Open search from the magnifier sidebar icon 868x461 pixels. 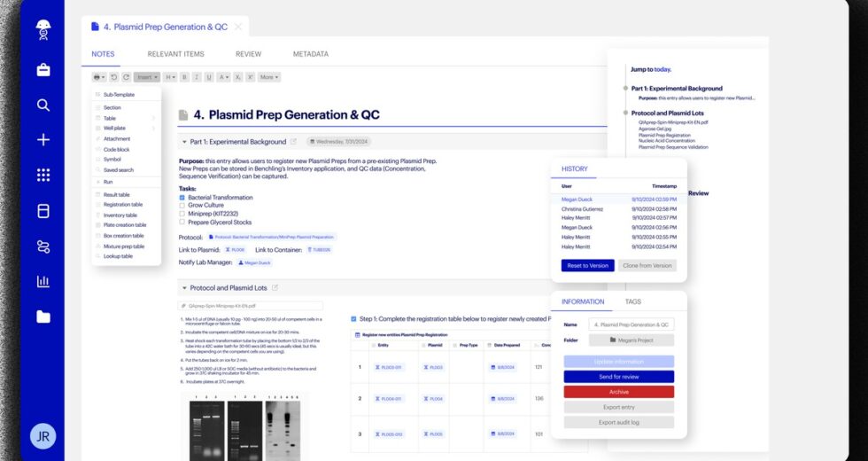(43, 105)
